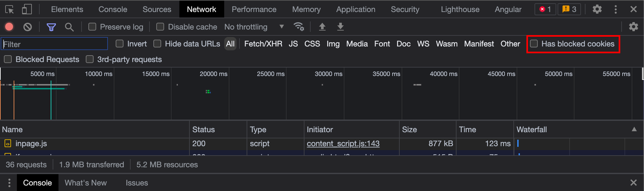The height and width of the screenshot is (191, 644).
Task: Select the inpage.js request row
Action: pyautogui.click(x=322, y=144)
